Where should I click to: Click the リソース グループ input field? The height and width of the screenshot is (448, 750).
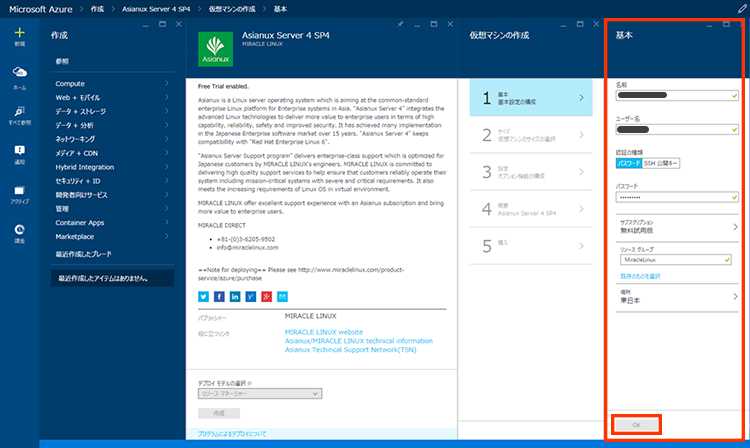[670, 260]
